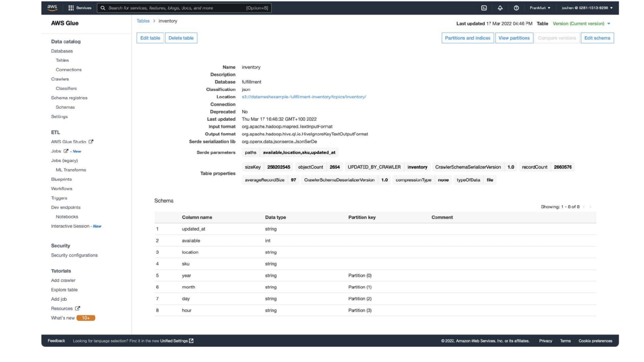This screenshot has height=362, width=644.
Task: Click the 10+ What's new badge
Action: 86,318
